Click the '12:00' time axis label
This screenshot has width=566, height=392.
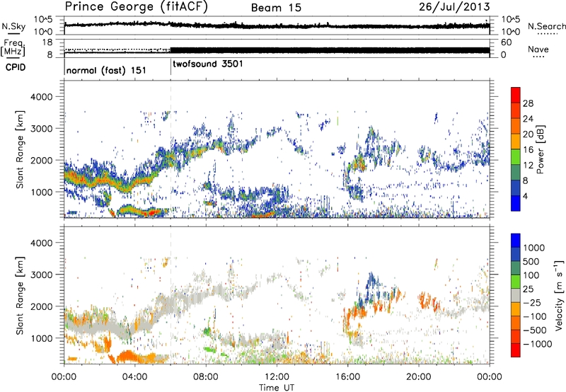coord(277,377)
